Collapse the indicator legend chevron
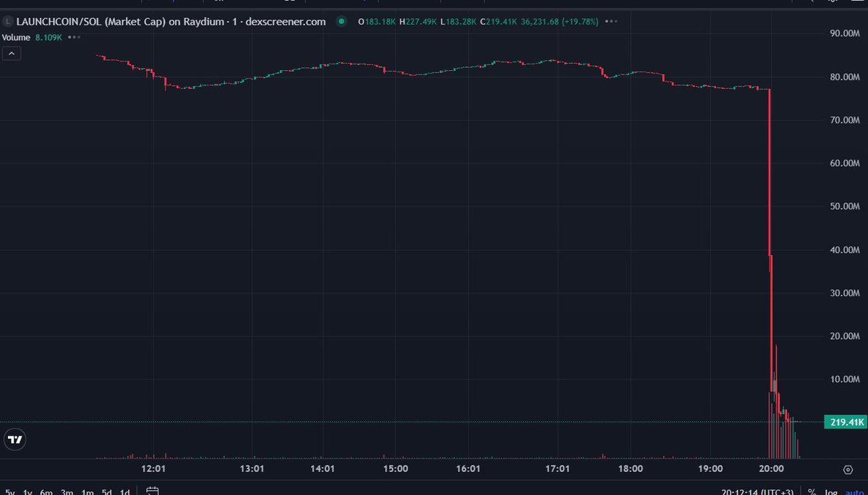This screenshot has height=495, width=868. tap(12, 53)
